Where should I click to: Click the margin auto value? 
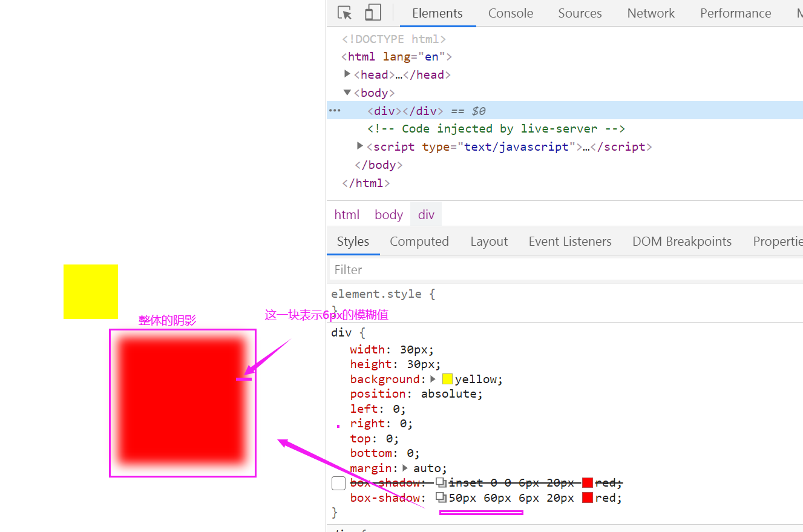click(428, 468)
